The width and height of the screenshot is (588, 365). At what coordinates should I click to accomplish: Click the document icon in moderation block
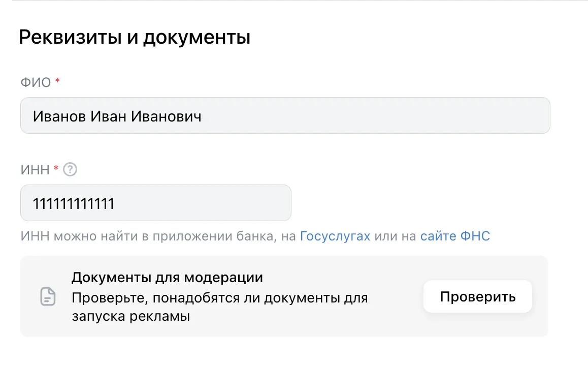point(48,296)
